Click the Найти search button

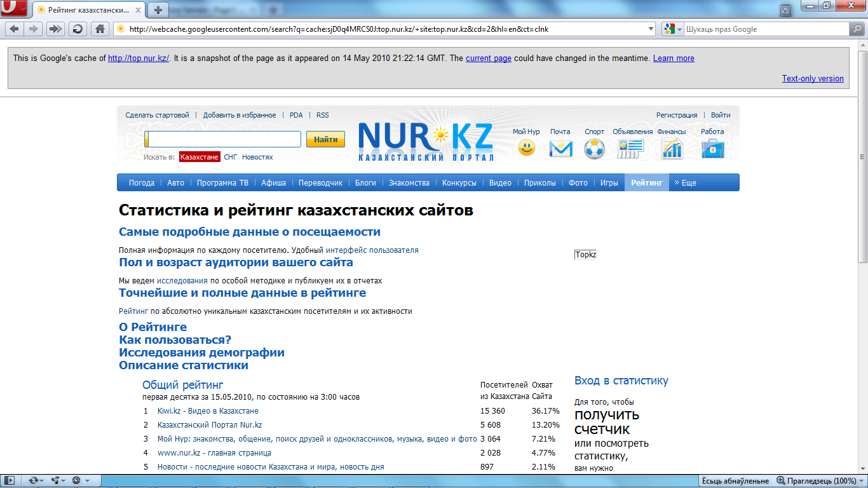pos(326,139)
